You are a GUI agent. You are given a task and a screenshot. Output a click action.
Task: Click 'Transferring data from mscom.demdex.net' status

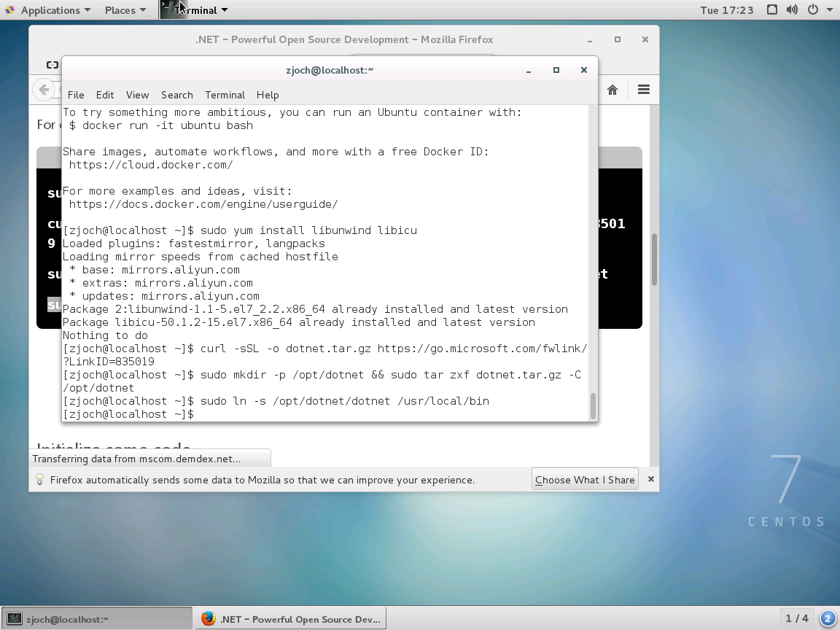point(136,459)
